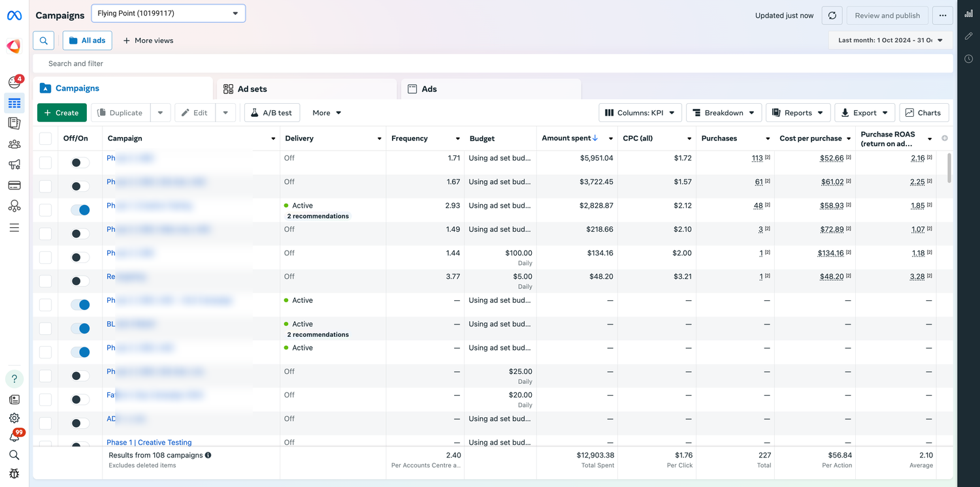The height and width of the screenshot is (487, 980).
Task: Click the business account avatar icon under the Meta logo
Action: click(14, 46)
